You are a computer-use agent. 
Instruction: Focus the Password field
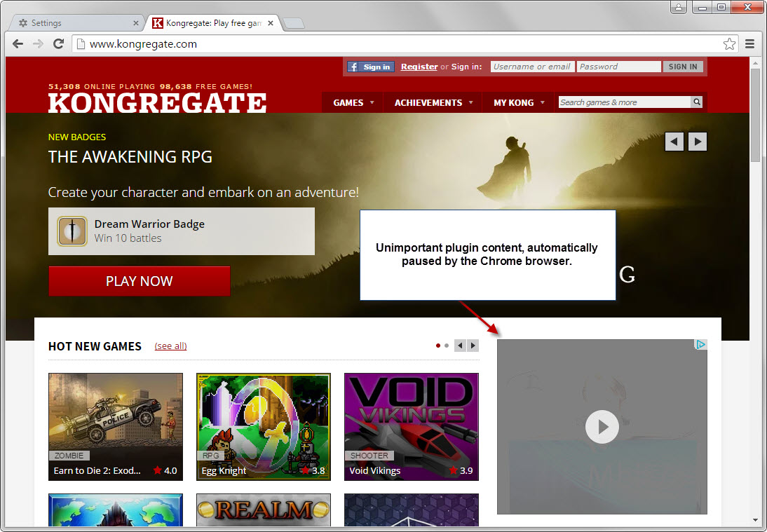point(619,67)
